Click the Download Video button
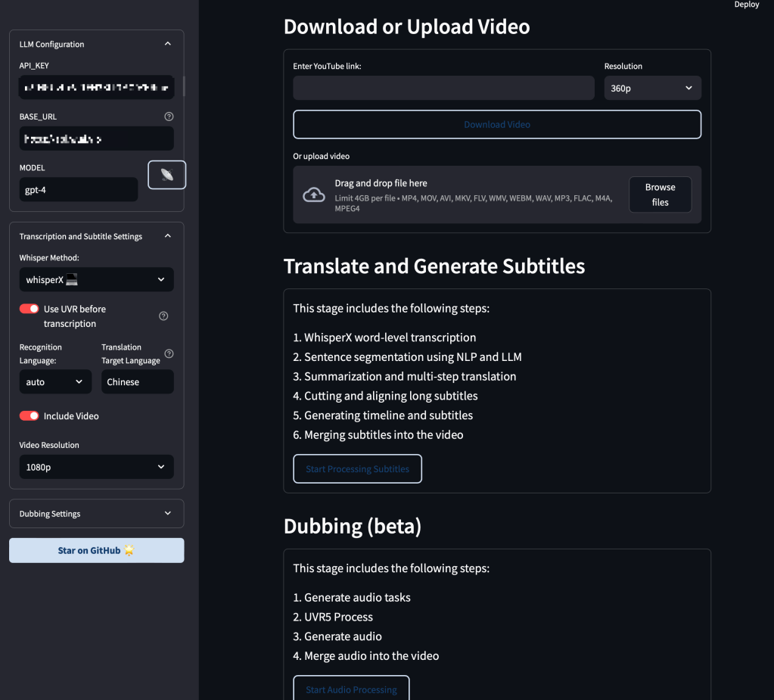Screen dimensions: 774x700 (497, 125)
